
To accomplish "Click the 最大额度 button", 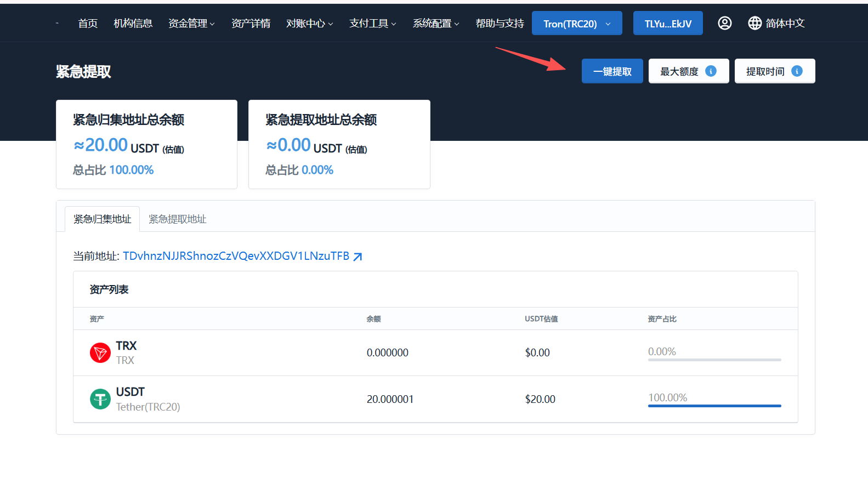I will [x=689, y=71].
